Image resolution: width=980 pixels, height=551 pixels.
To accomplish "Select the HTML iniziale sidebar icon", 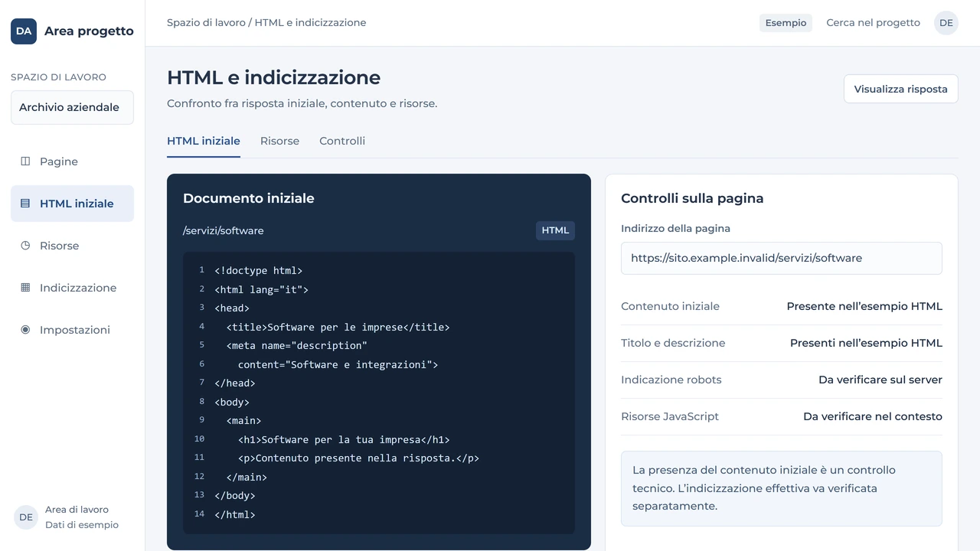I will click(x=25, y=204).
